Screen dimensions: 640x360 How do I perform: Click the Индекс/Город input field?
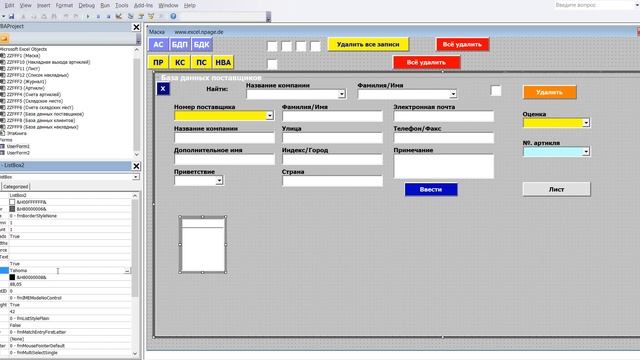(332, 160)
